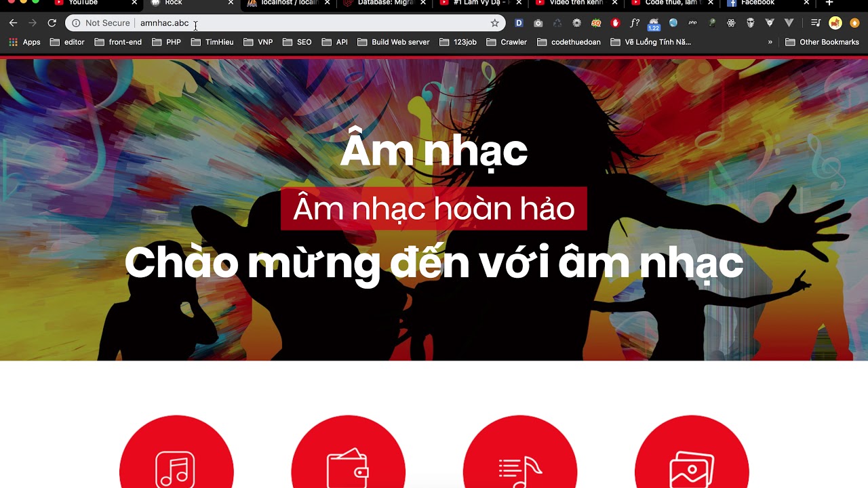Open the Apps grid shortcut
Viewport: 868px width, 488px height.
pos(24,42)
